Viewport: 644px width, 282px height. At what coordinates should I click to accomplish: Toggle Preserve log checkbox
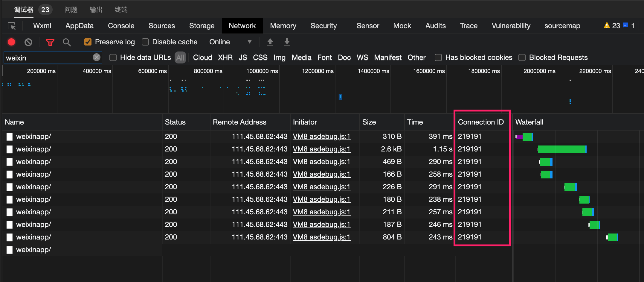pyautogui.click(x=88, y=42)
